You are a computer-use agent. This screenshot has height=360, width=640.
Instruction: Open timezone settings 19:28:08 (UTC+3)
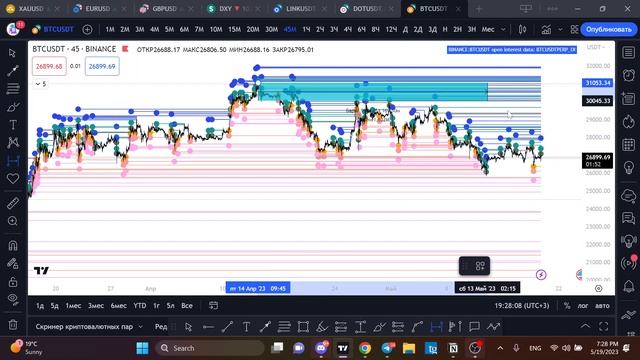point(522,306)
